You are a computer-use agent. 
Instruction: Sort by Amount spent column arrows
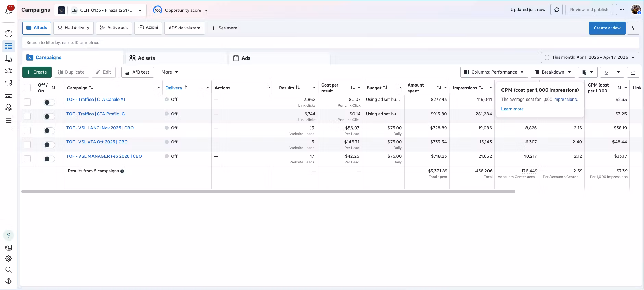point(439,88)
